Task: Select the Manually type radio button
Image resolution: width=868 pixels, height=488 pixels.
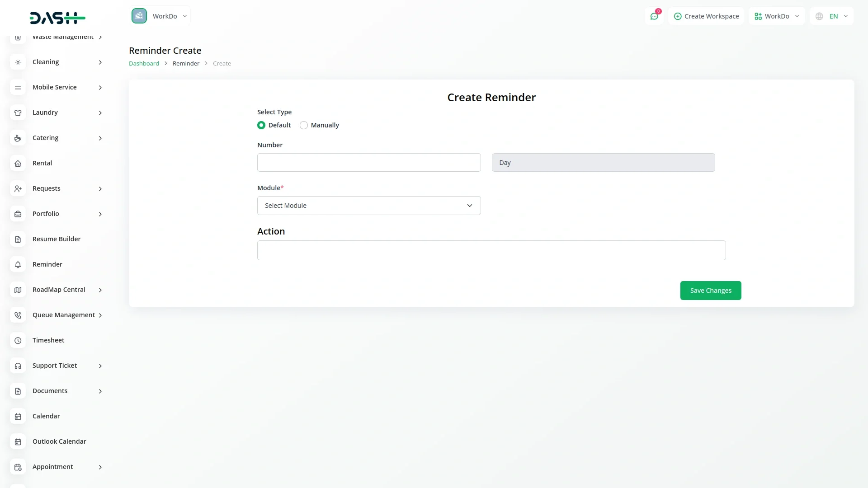Action: pyautogui.click(x=304, y=125)
